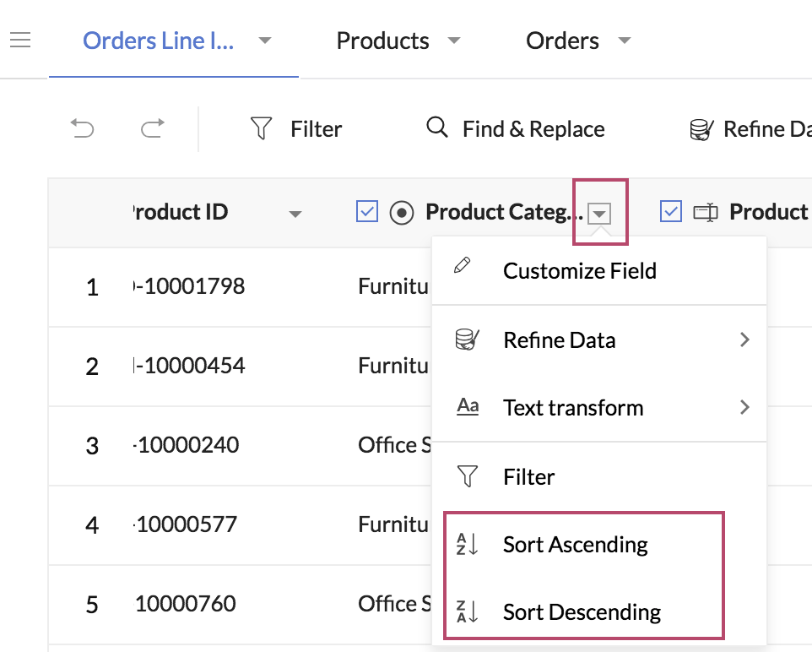This screenshot has width=812, height=652.
Task: Click the Find & Replace magnifier icon
Action: [436, 128]
